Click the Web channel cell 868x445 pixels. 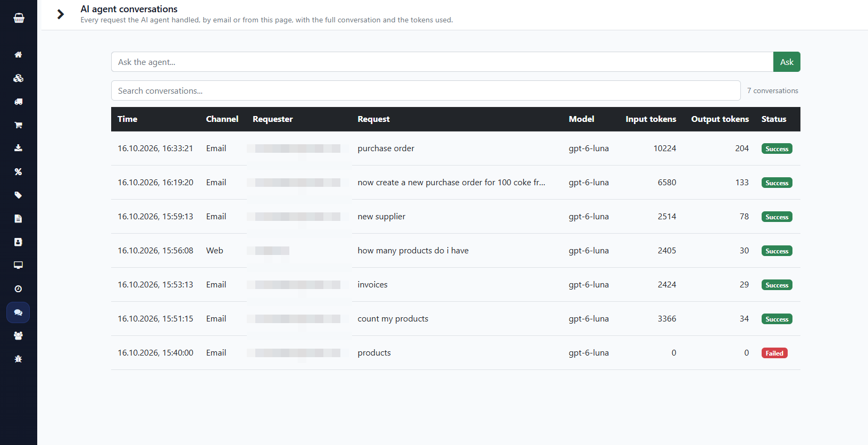click(215, 251)
